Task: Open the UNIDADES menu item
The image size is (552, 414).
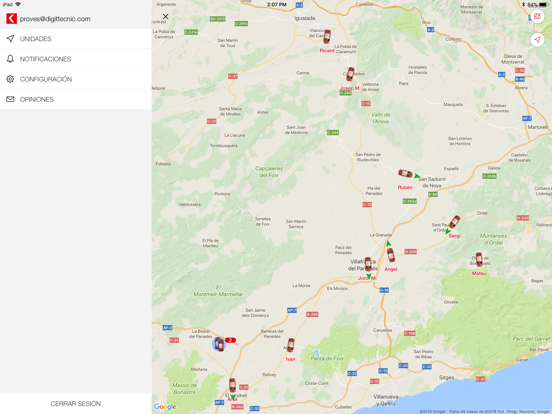Action: tap(76, 39)
